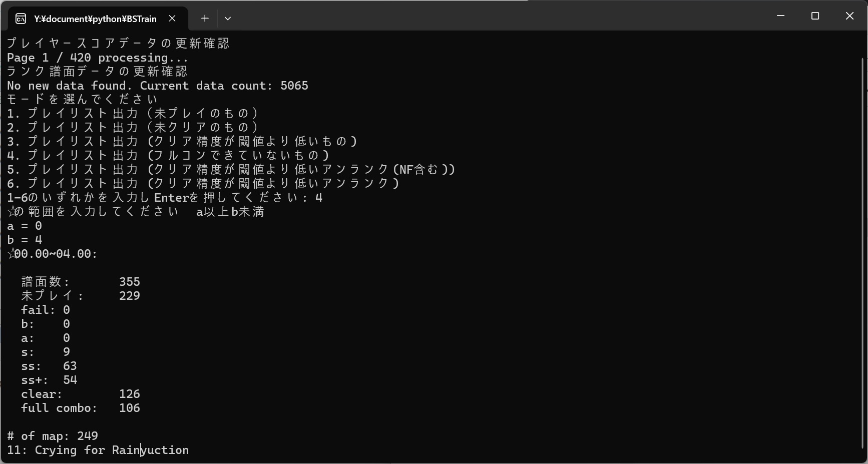This screenshot has height=464, width=868.
Task: Maximize the terminal window
Action: pos(815,16)
